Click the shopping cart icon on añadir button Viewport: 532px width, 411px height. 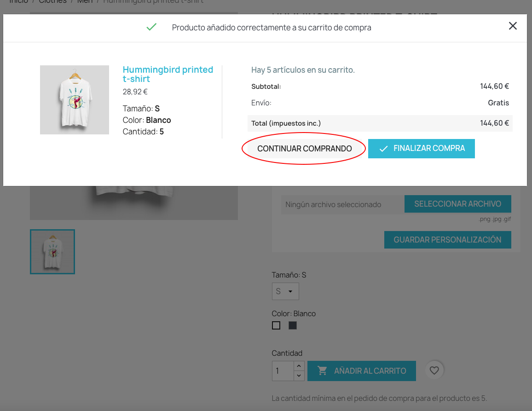[x=323, y=370]
